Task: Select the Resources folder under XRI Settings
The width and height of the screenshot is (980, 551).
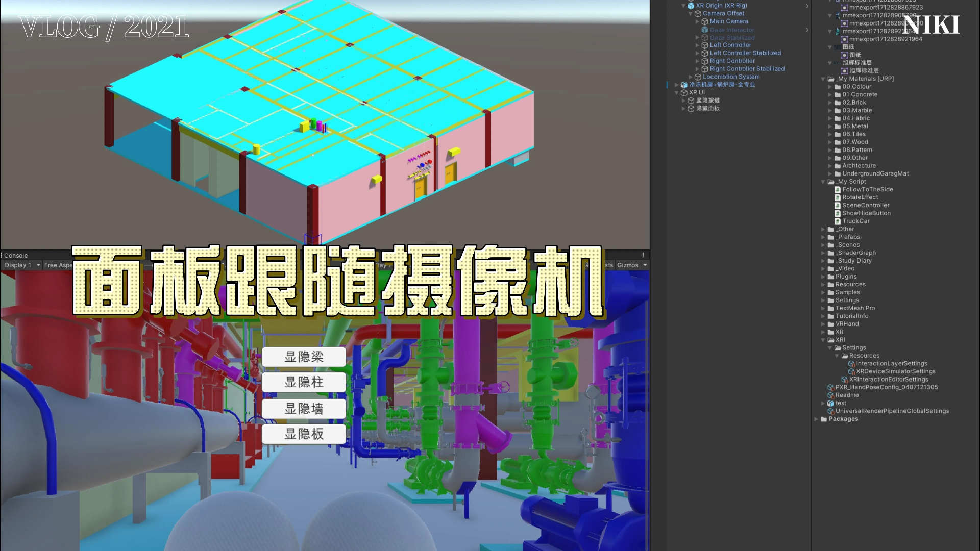Action: (x=864, y=356)
